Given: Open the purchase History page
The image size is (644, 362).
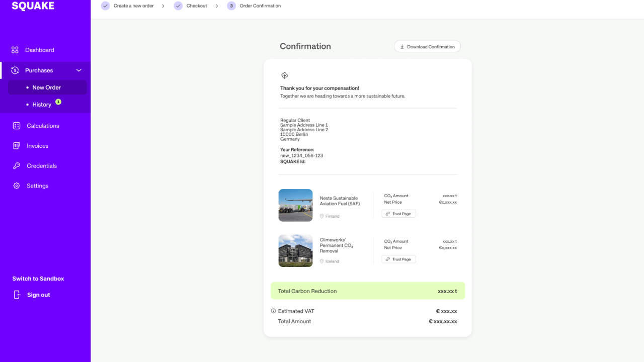Looking at the screenshot, I should click(42, 105).
